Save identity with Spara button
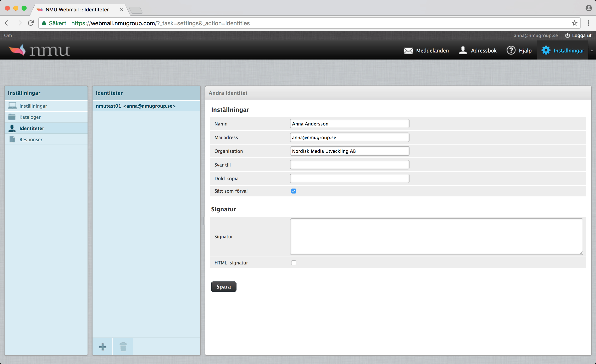Viewport: 596px width, 364px height. pos(223,287)
